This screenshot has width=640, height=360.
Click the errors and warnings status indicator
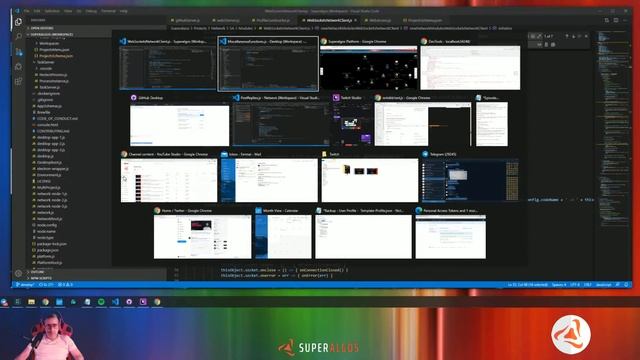click(65, 284)
